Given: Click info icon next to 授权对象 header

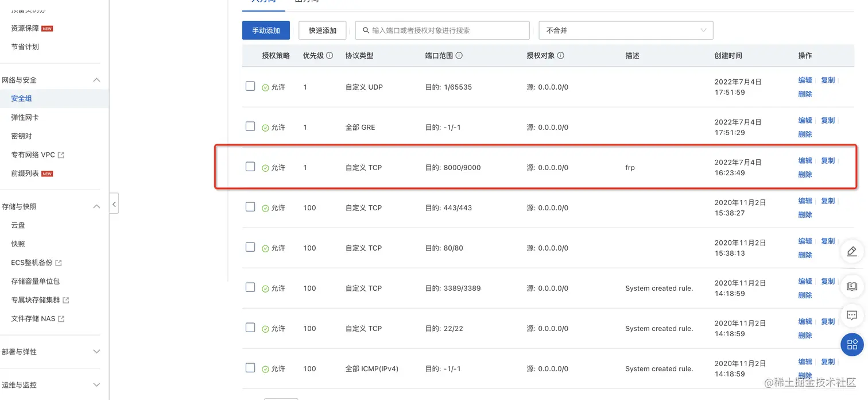Looking at the screenshot, I should 561,56.
